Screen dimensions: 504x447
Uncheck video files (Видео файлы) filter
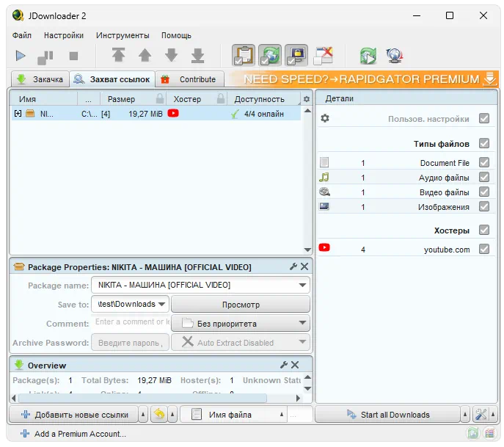tap(483, 192)
